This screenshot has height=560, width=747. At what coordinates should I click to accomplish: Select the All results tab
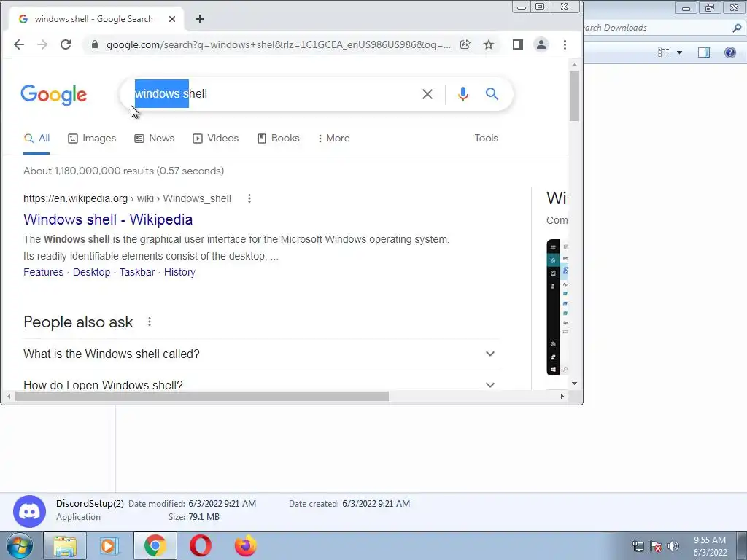click(x=36, y=138)
